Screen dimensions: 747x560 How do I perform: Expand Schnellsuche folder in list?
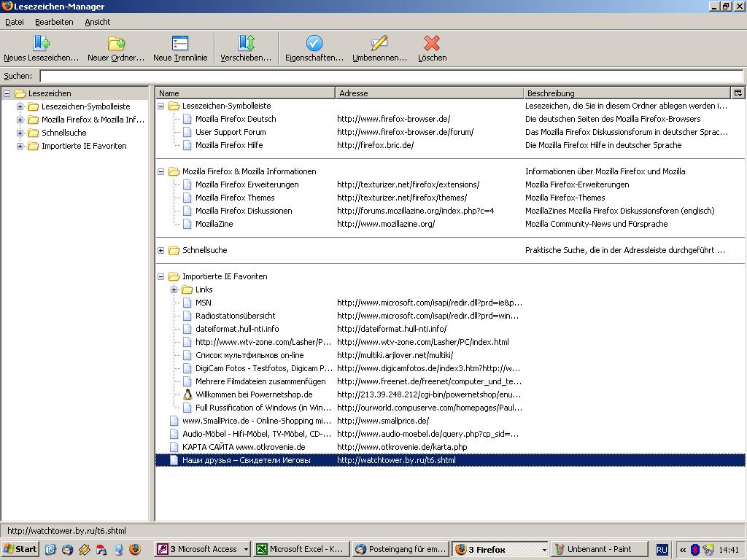161,250
